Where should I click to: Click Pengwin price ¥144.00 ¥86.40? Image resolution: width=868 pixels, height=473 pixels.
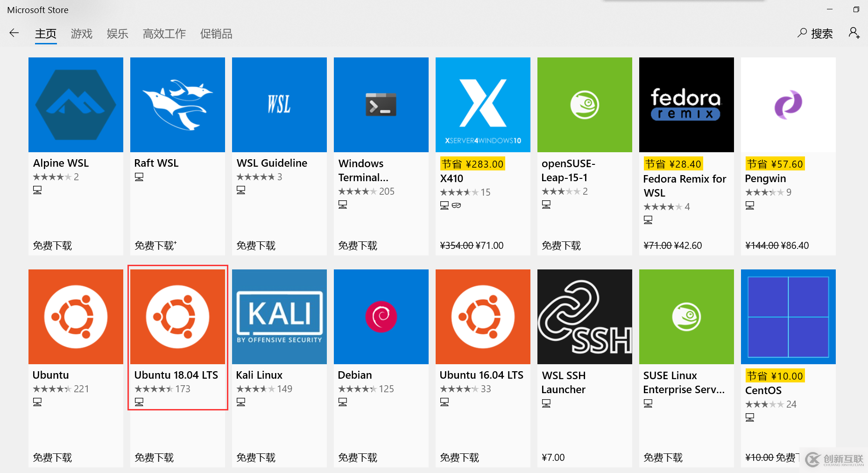pyautogui.click(x=777, y=246)
